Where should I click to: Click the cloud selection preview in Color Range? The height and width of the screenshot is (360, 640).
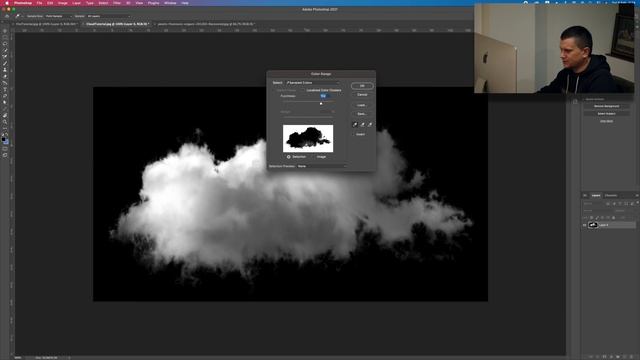[x=308, y=138]
